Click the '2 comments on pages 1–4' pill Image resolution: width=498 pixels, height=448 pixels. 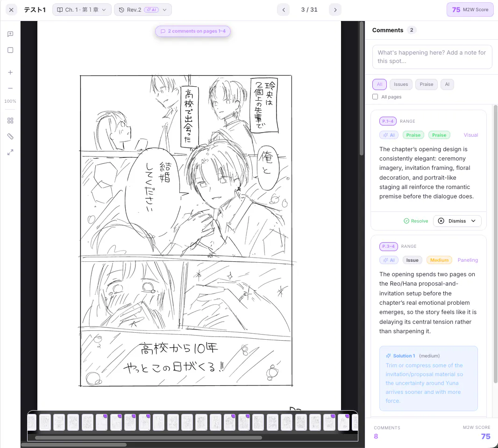tap(193, 31)
